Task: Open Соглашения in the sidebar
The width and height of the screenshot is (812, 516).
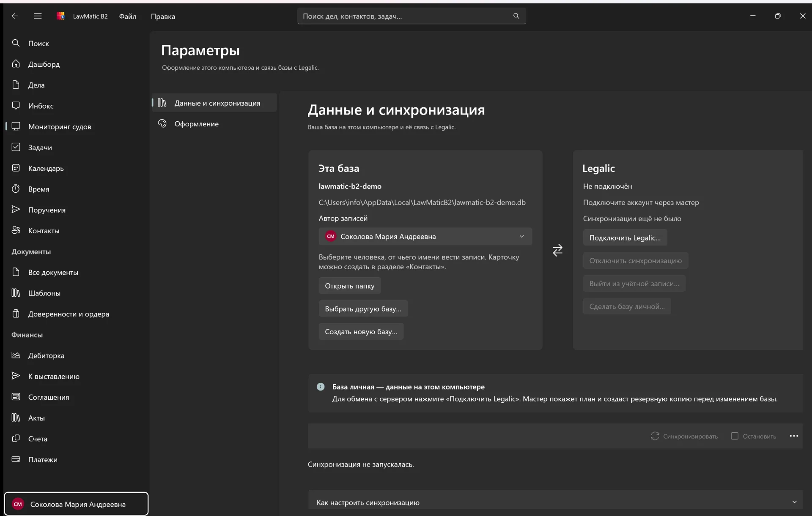Action: click(x=76, y=397)
